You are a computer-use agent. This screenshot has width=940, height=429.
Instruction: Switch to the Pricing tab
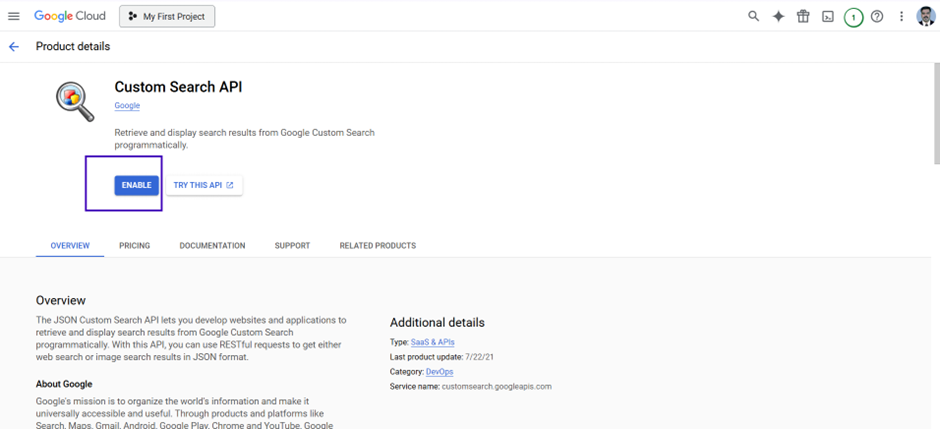[134, 246]
